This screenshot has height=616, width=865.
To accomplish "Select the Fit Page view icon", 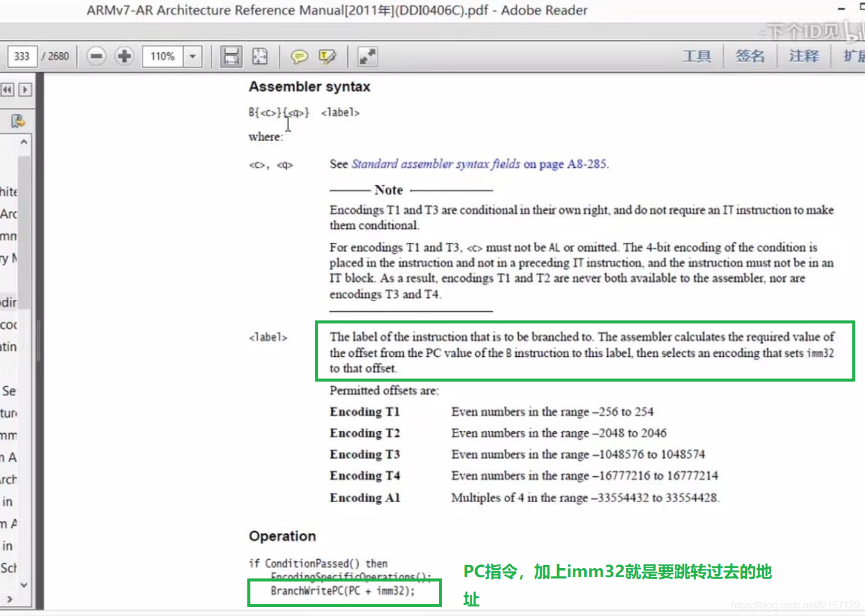I will point(260,56).
